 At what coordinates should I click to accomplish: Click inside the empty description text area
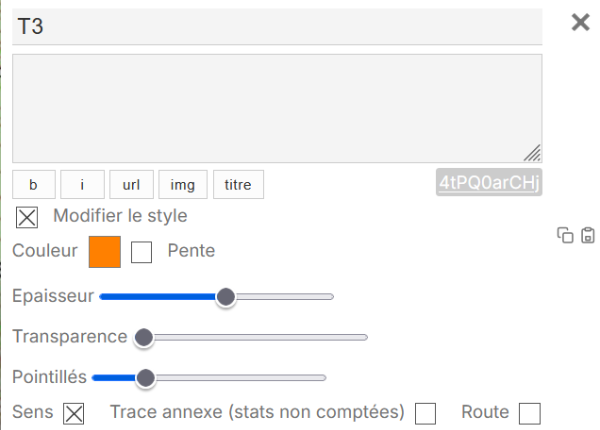(x=277, y=108)
